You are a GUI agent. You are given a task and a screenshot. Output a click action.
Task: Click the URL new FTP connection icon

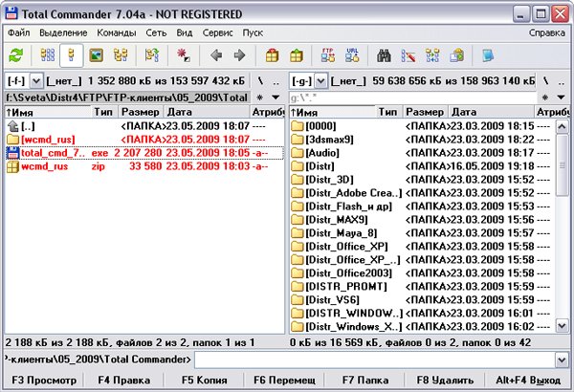coord(352,55)
